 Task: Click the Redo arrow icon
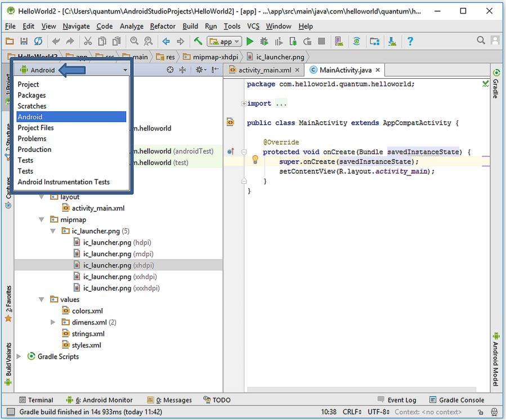70,41
